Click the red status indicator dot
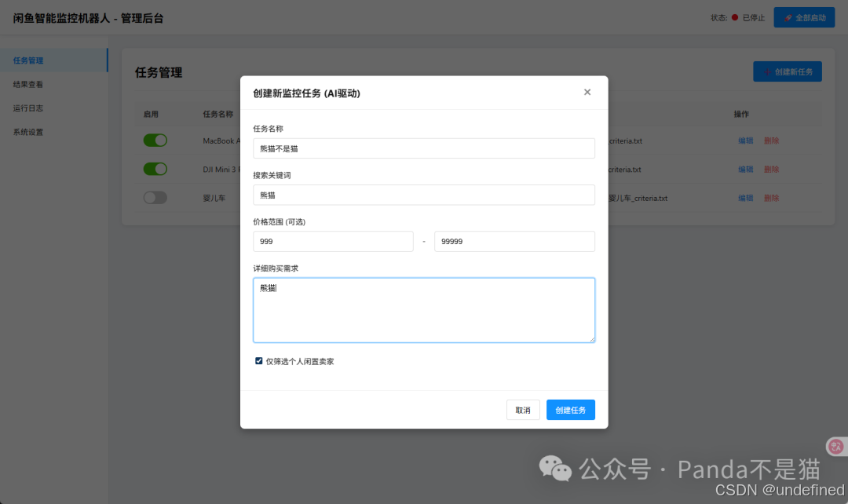This screenshot has height=504, width=848. pyautogui.click(x=735, y=17)
